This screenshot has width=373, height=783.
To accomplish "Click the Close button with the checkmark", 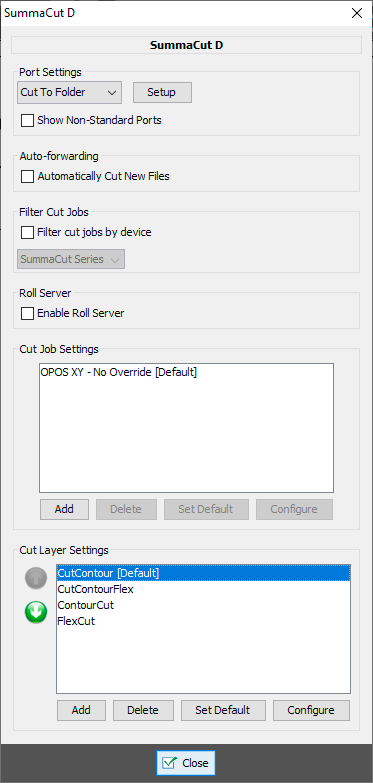I will (x=186, y=763).
